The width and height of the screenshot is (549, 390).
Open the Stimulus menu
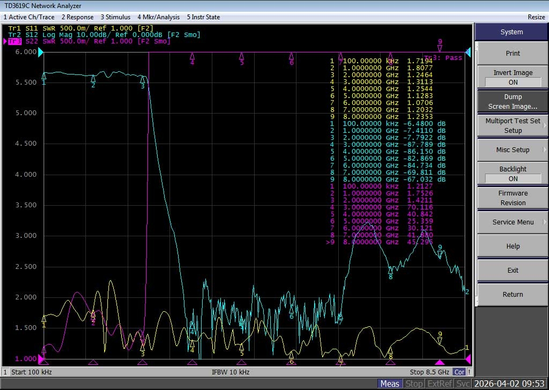coord(116,17)
